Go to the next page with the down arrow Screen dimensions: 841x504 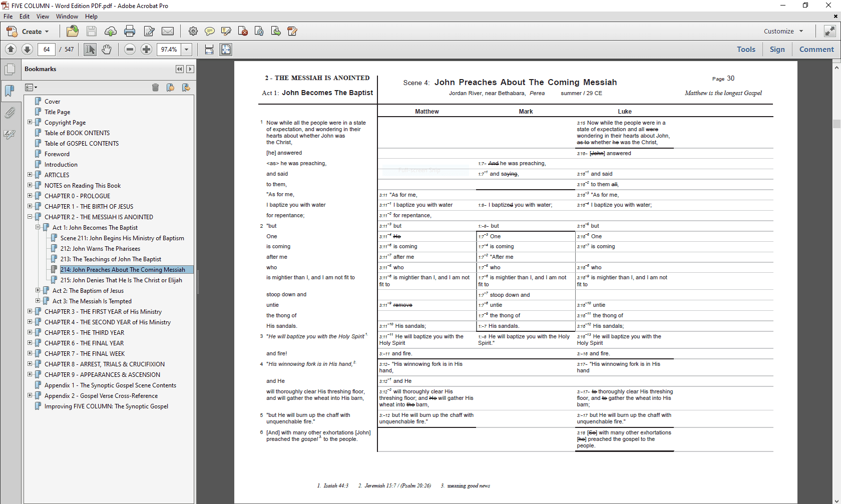[28, 49]
